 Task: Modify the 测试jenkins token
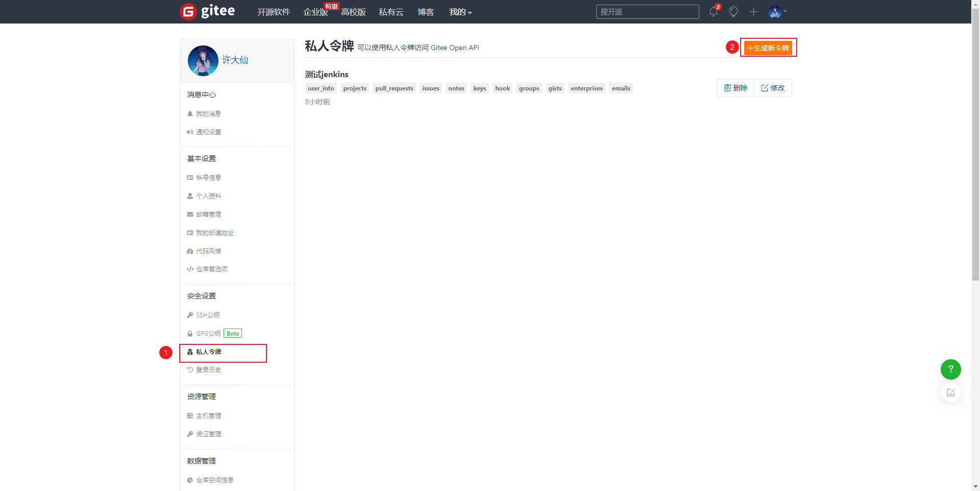point(773,88)
